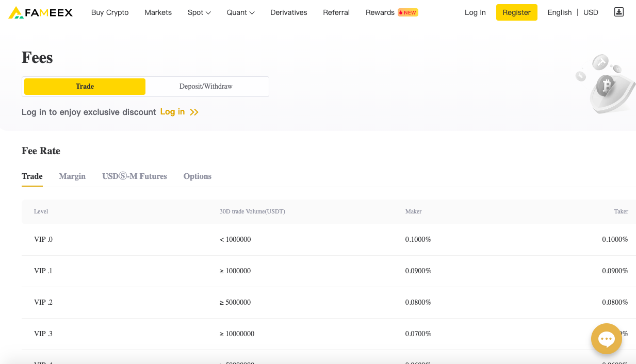Click the 0.1000% maker fee value
The height and width of the screenshot is (364, 636).
tap(418, 240)
